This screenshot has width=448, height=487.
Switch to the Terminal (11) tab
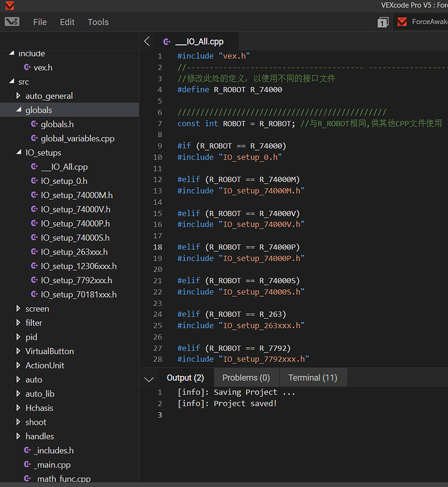(x=313, y=378)
